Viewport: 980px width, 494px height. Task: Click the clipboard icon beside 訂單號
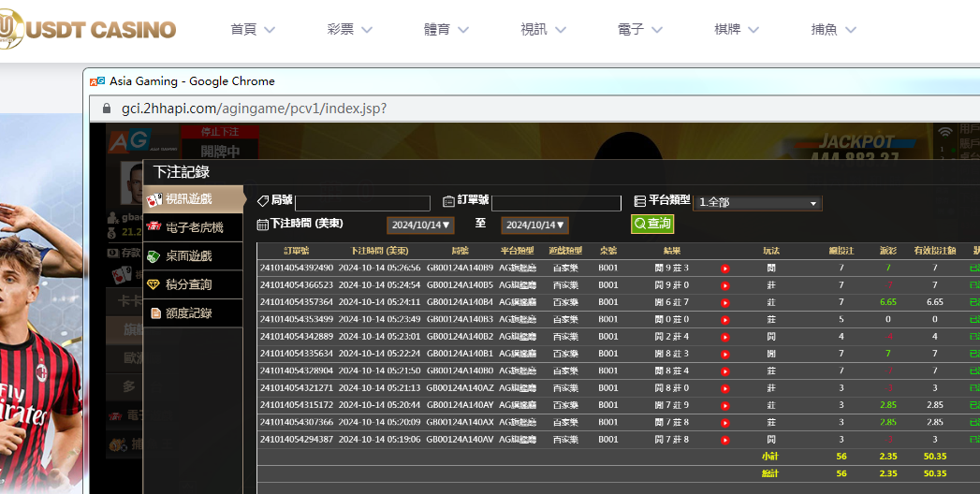pyautogui.click(x=449, y=201)
